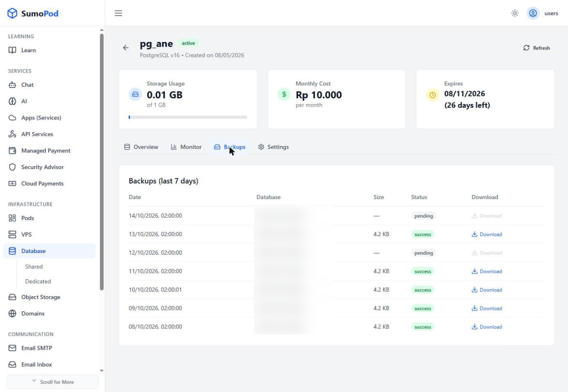Screen dimensions: 568x392
Task: Download the 08/10/2026 backup
Action: 486,327
